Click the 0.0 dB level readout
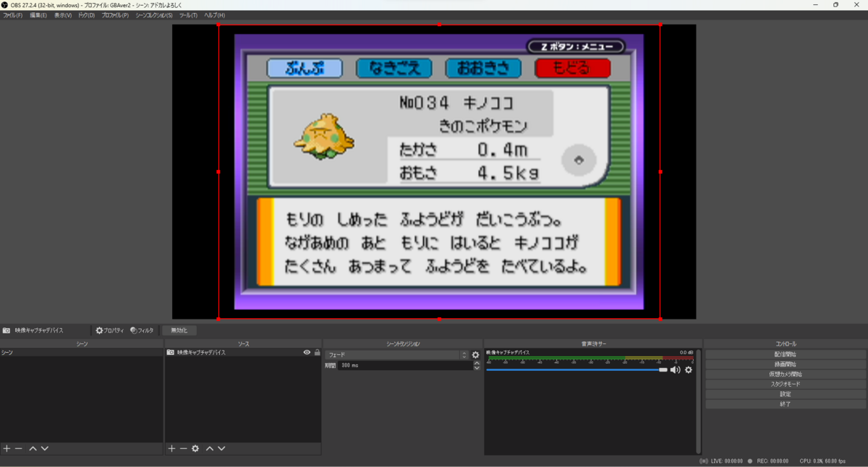Image resolution: width=868 pixels, height=467 pixels. [x=686, y=352]
